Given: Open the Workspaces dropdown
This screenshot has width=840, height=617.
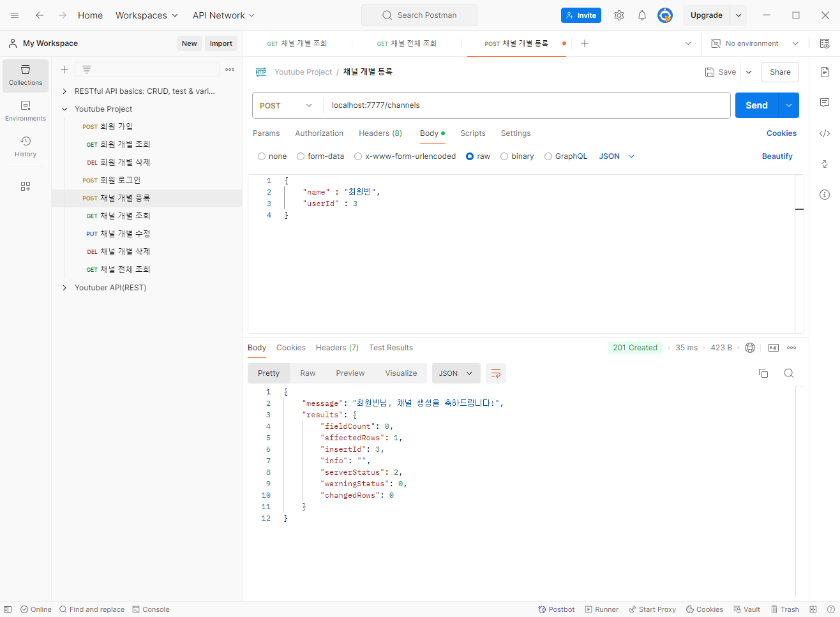Looking at the screenshot, I should coord(147,15).
